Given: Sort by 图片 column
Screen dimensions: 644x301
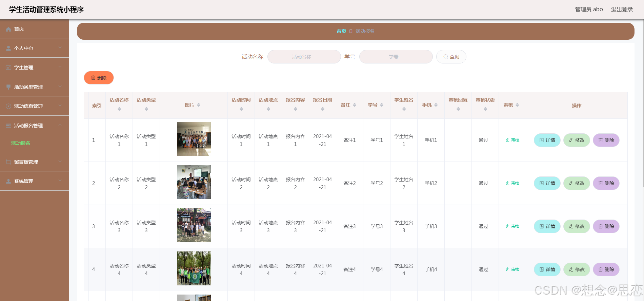Looking at the screenshot, I should tap(199, 105).
